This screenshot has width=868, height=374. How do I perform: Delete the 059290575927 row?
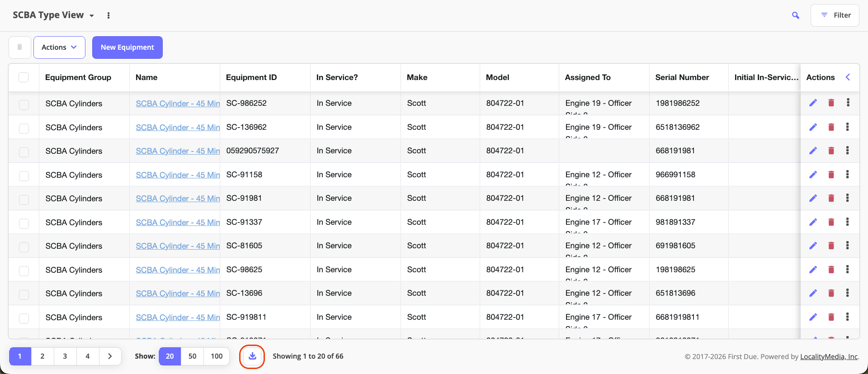point(831,151)
